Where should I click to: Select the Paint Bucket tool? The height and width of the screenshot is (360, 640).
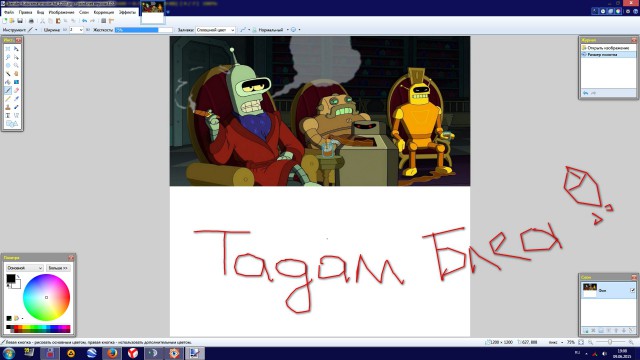pyautogui.click(x=8, y=82)
